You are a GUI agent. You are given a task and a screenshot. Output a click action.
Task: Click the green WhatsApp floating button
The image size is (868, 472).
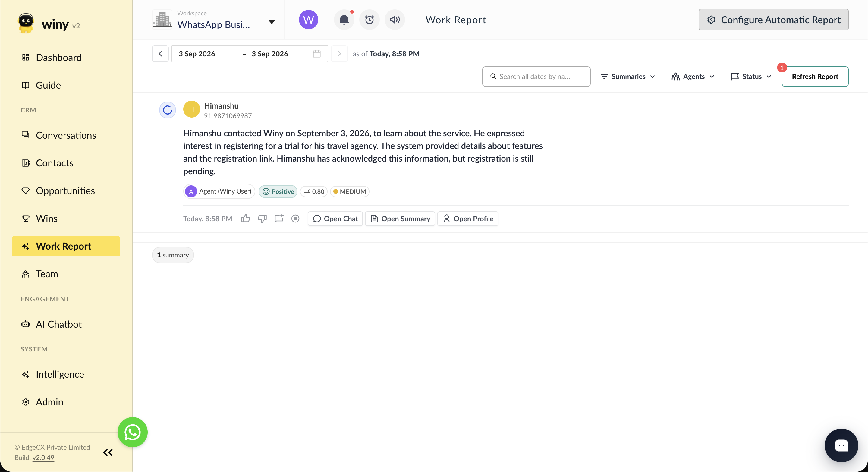[132, 432]
